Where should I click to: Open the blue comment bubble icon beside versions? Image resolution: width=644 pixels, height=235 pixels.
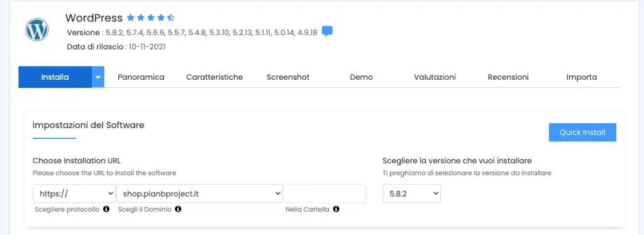(x=327, y=31)
